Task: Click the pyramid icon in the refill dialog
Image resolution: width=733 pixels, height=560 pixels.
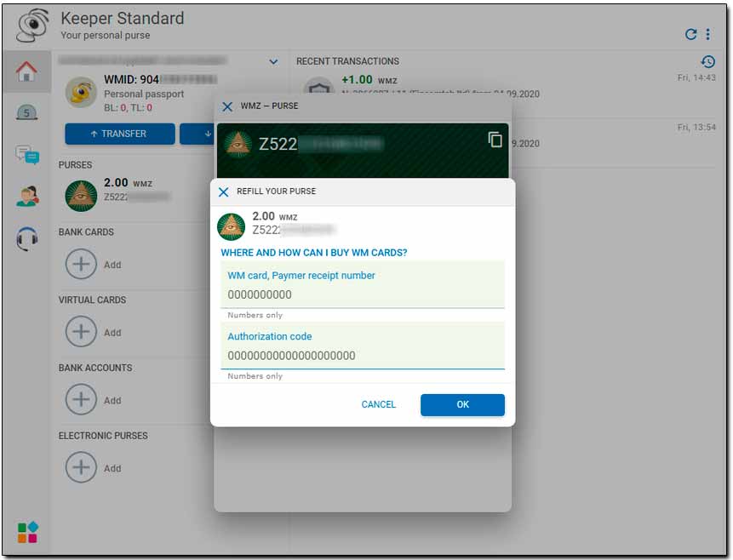Action: click(231, 226)
